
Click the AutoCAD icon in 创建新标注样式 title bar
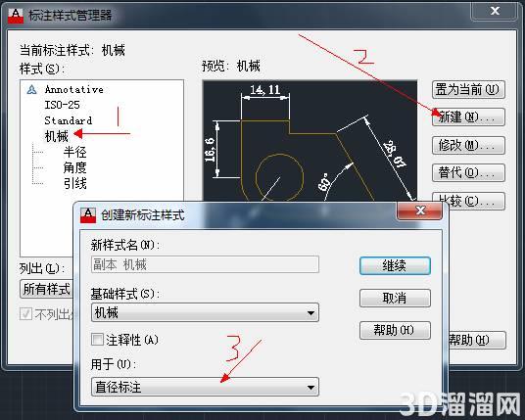(x=88, y=215)
